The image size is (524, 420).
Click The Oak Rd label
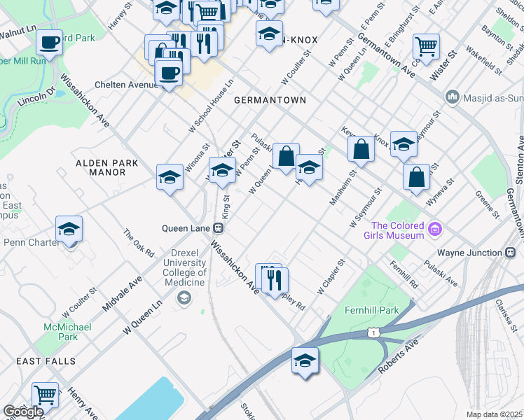139,243
